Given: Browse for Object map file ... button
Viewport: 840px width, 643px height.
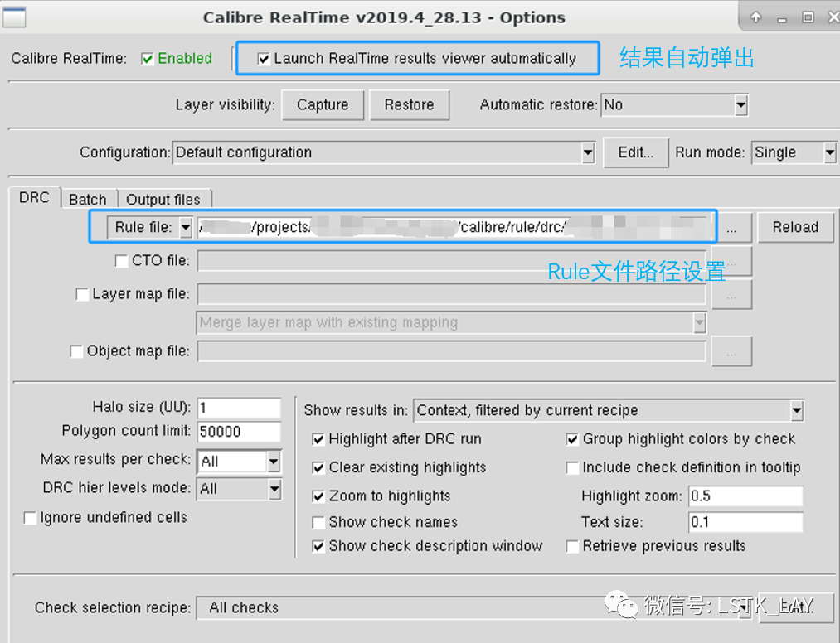Looking at the screenshot, I should point(731,352).
